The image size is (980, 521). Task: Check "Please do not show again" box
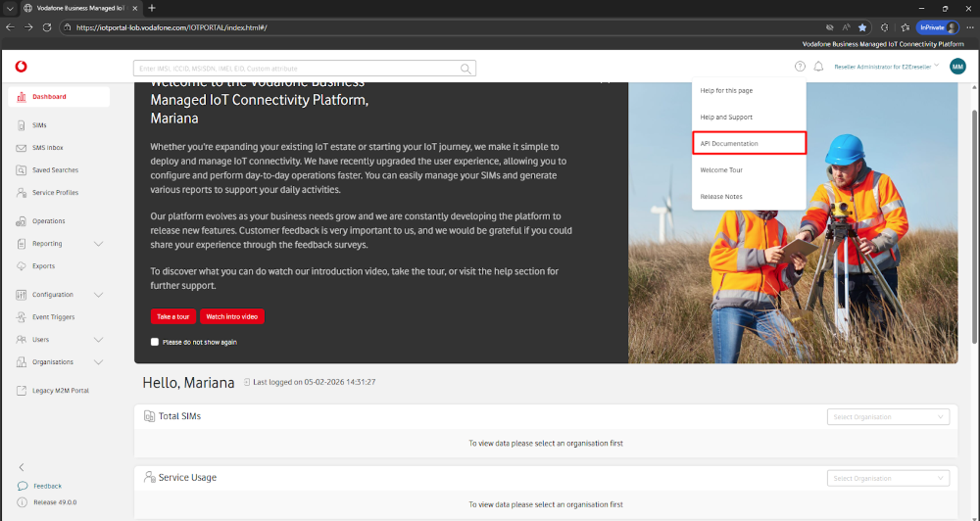pos(155,342)
